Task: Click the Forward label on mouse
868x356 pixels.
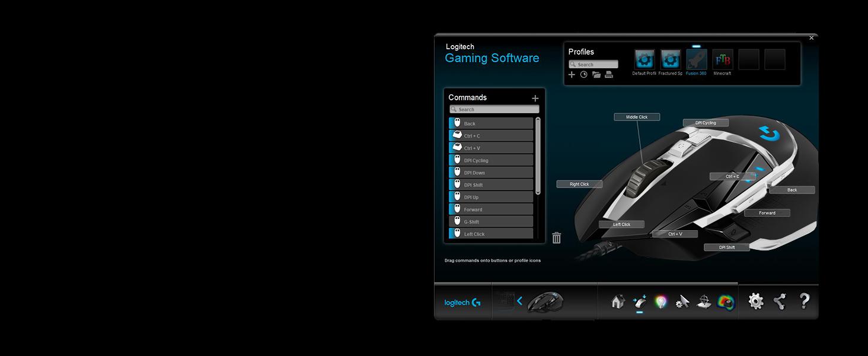Action: [767, 212]
